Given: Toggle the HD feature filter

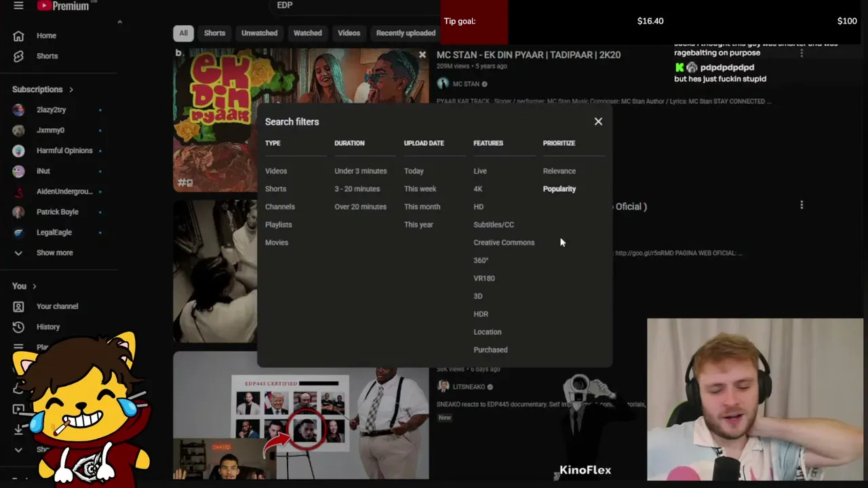Looking at the screenshot, I should (479, 207).
